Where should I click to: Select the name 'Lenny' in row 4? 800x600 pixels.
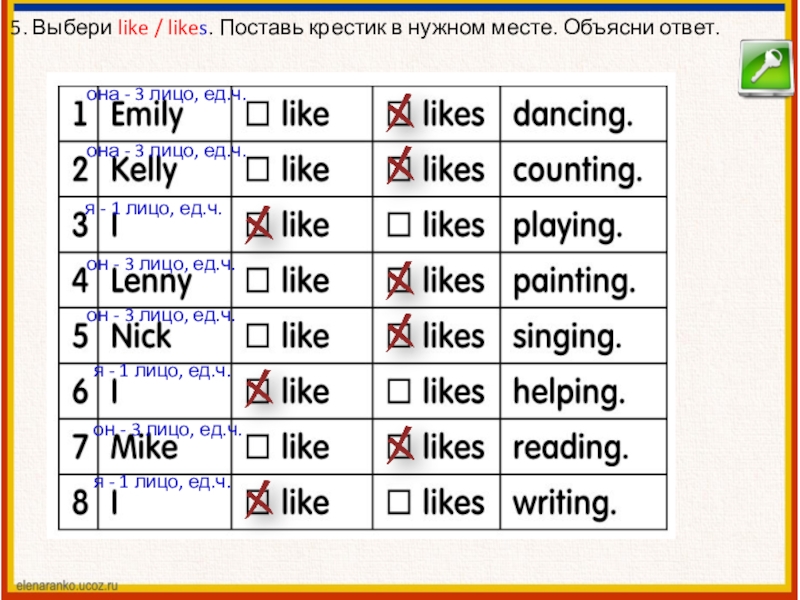[152, 282]
